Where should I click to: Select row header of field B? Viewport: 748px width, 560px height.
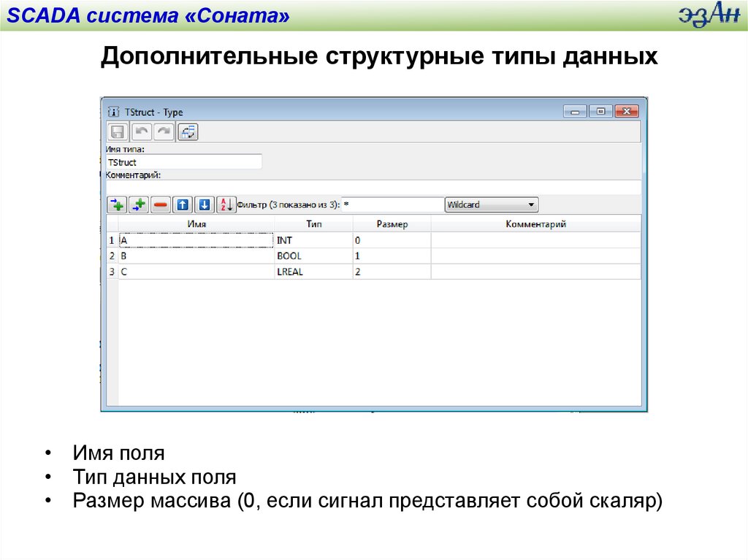(x=112, y=256)
